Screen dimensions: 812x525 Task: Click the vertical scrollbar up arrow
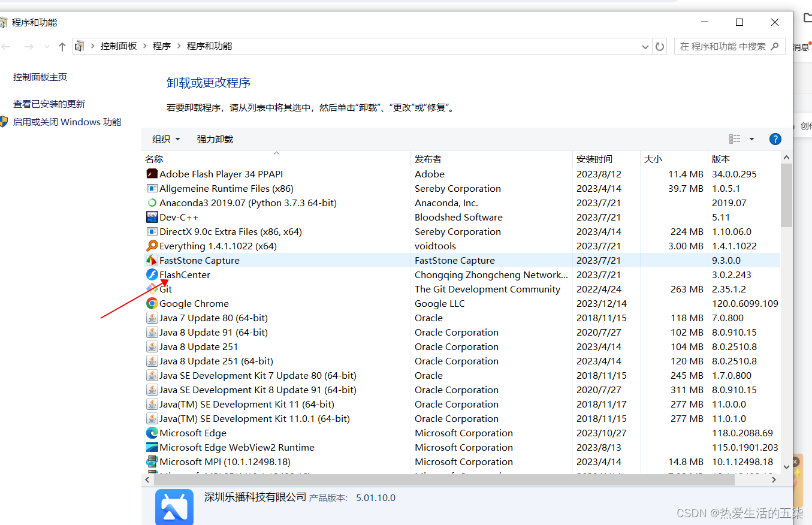pyautogui.click(x=787, y=158)
